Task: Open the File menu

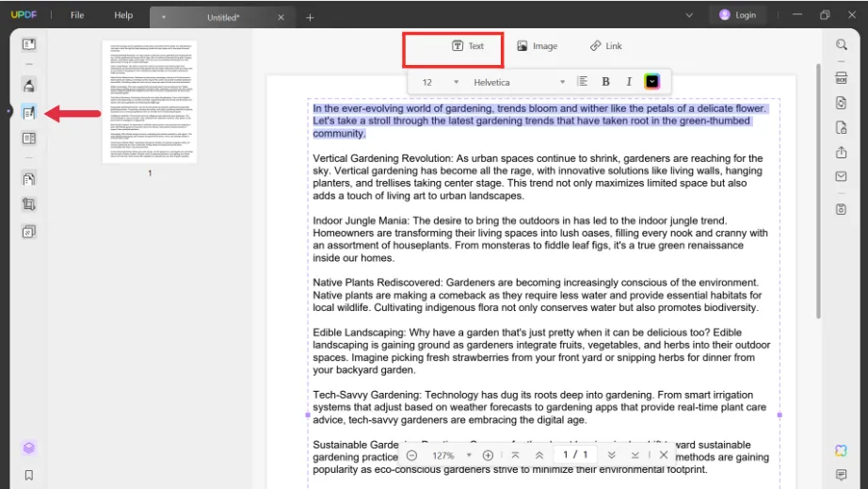Action: 77,15
